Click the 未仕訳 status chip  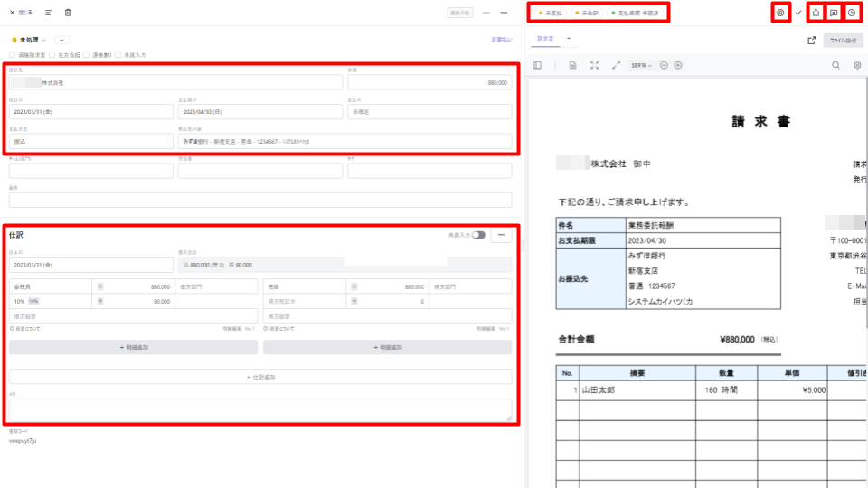pos(587,13)
